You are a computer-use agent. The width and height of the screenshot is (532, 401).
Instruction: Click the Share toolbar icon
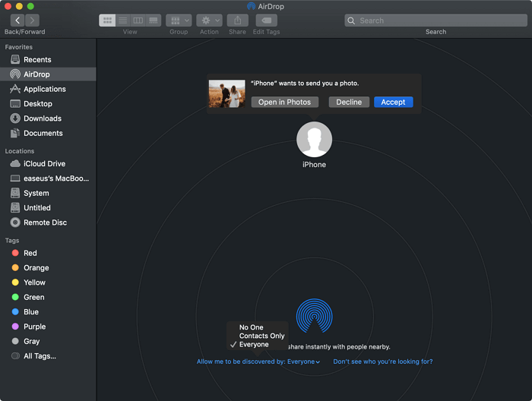pos(237,21)
